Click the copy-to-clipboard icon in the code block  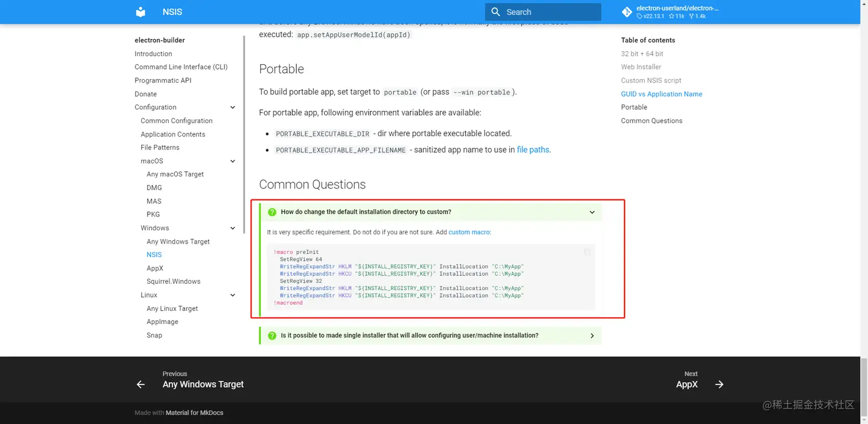point(587,252)
